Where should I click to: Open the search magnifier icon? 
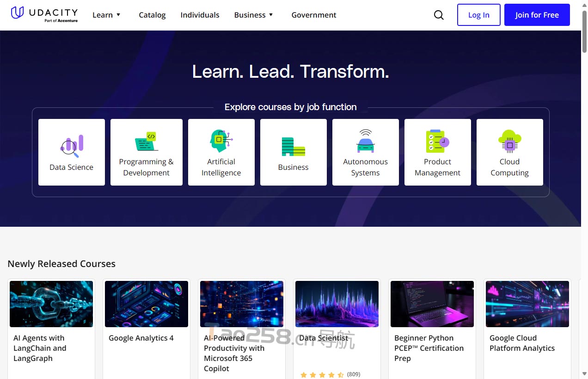click(x=439, y=15)
